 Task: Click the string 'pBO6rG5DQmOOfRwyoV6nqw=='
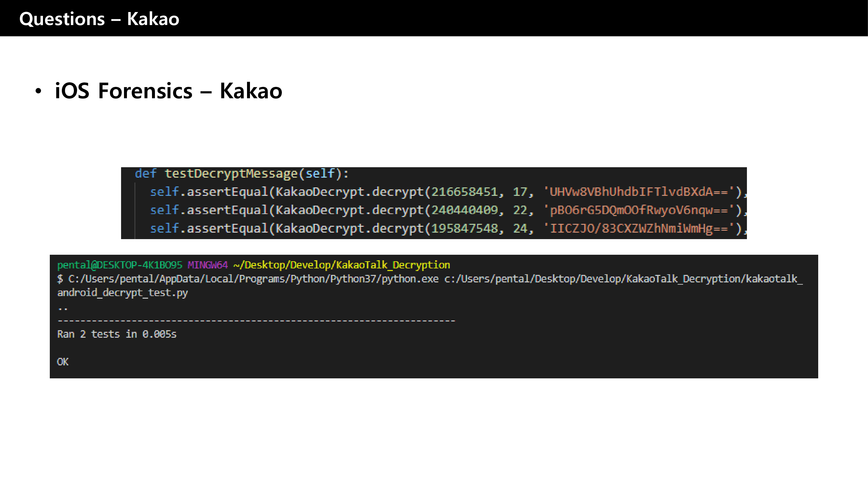point(639,210)
